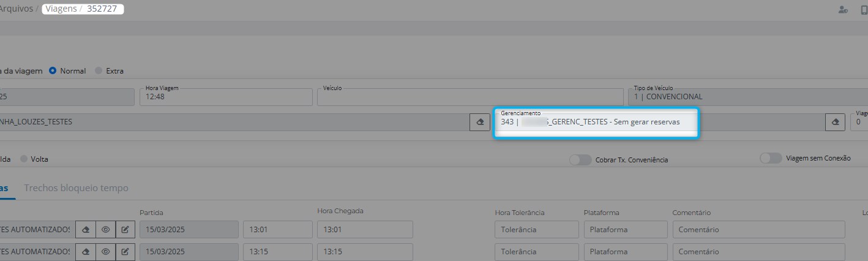Click Comentário field in the 13:15 row
Image resolution: width=868 pixels, height=261 pixels.
[x=758, y=252]
